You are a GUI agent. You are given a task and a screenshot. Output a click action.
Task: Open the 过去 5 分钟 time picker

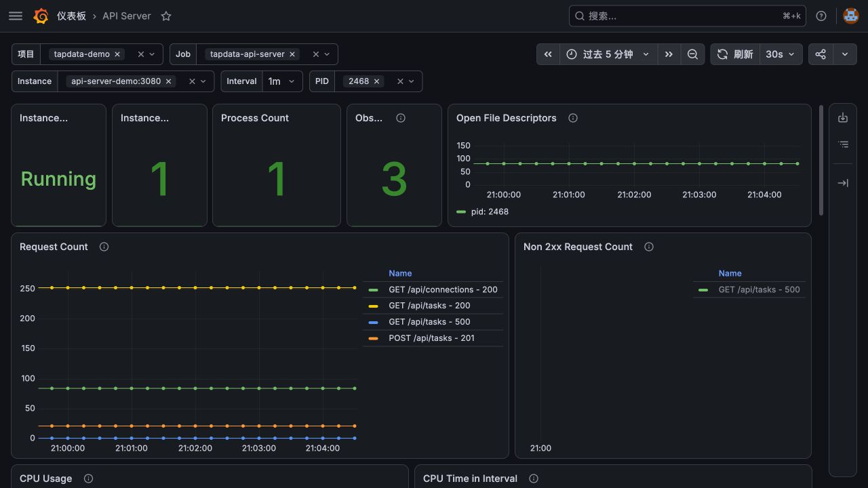tap(608, 54)
